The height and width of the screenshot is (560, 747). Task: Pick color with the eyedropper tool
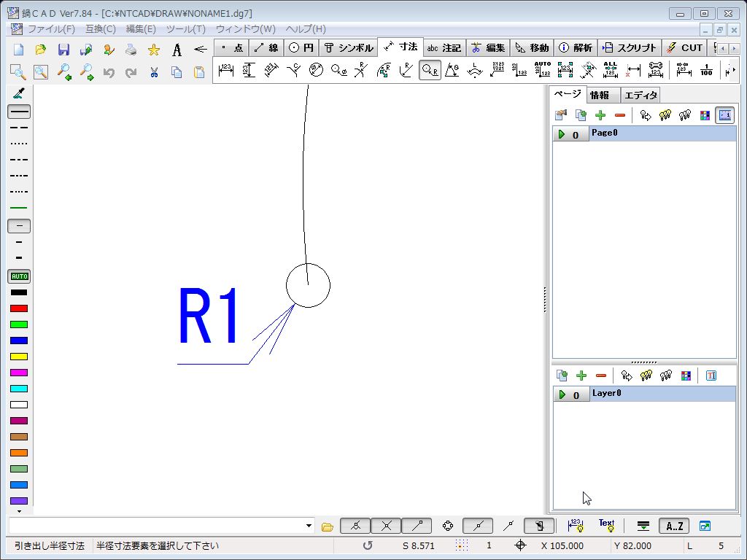[x=19, y=93]
